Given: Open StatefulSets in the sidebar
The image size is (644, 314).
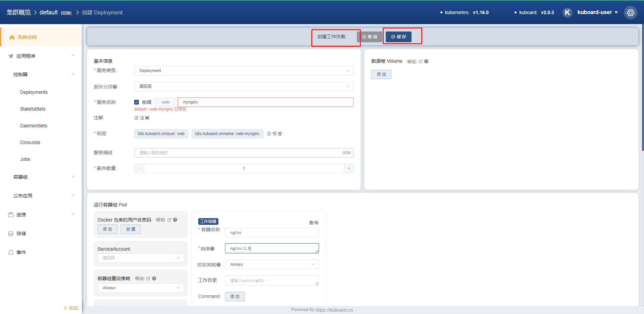Looking at the screenshot, I should pos(33,109).
